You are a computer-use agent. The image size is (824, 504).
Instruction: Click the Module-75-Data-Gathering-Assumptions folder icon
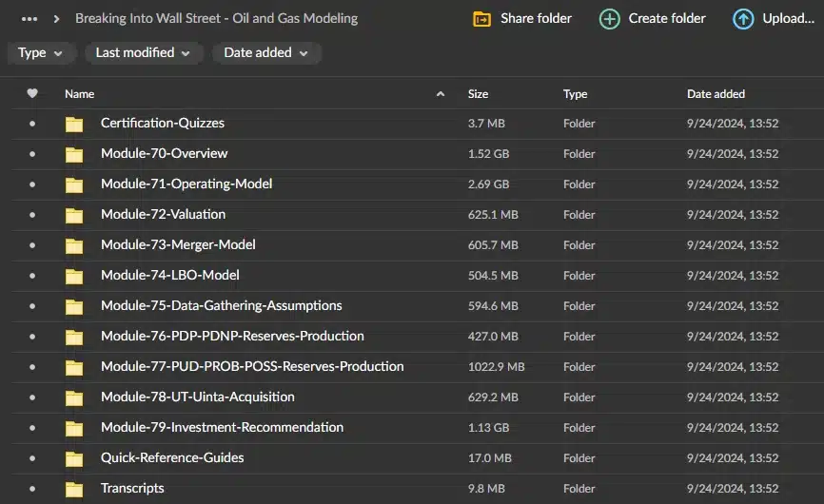[x=74, y=306]
